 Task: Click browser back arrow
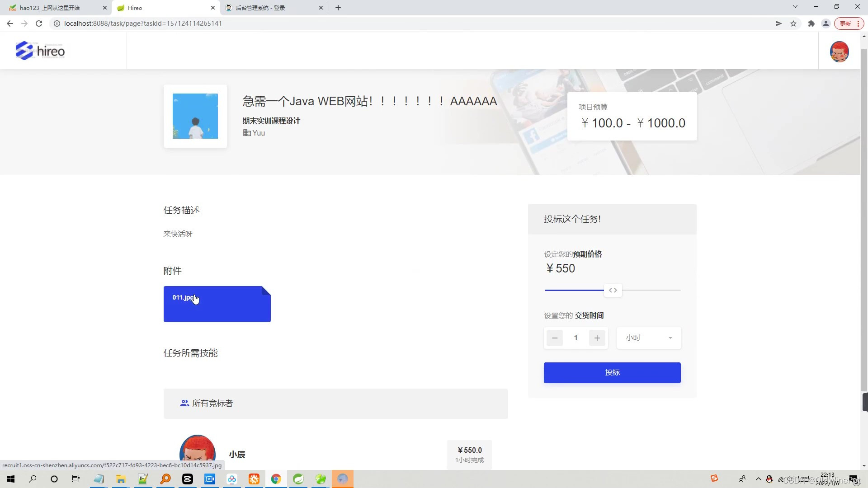pos(10,23)
